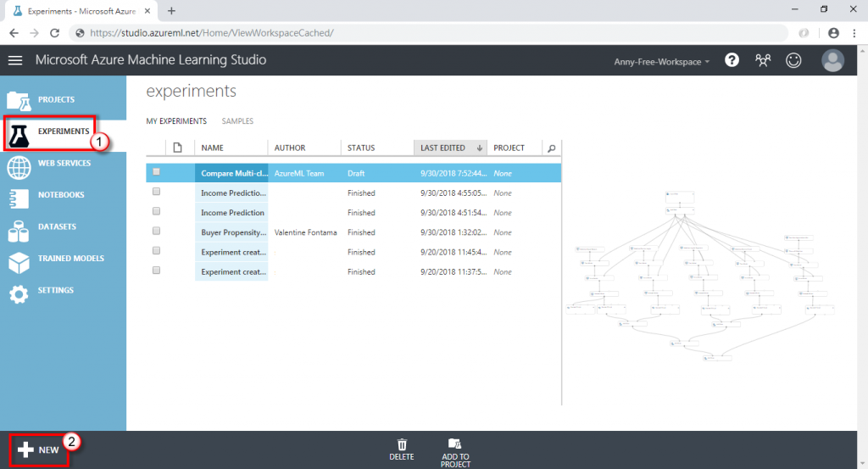Go to Notebooks in the sidebar
The width and height of the screenshot is (868, 469).
point(61,195)
